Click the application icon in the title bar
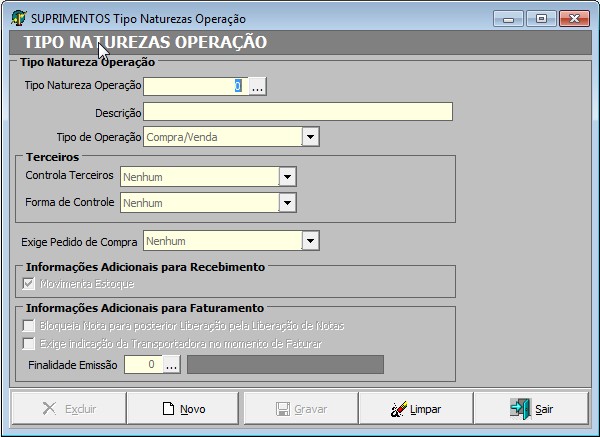 18,19
